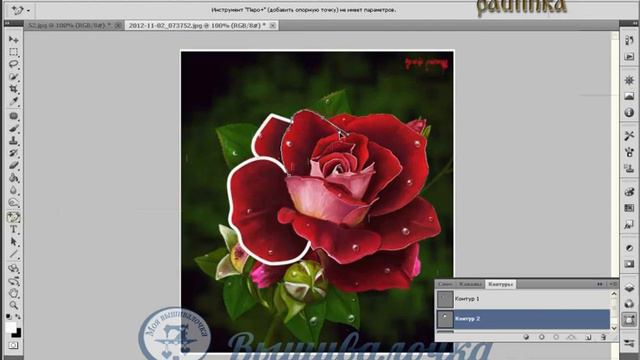640x360 pixels.
Task: Select the Paths (Контуры) tab
Action: pyautogui.click(x=501, y=284)
